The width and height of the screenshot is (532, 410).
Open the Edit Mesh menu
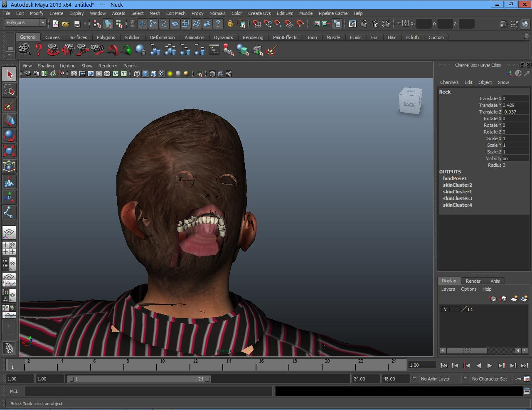[175, 13]
